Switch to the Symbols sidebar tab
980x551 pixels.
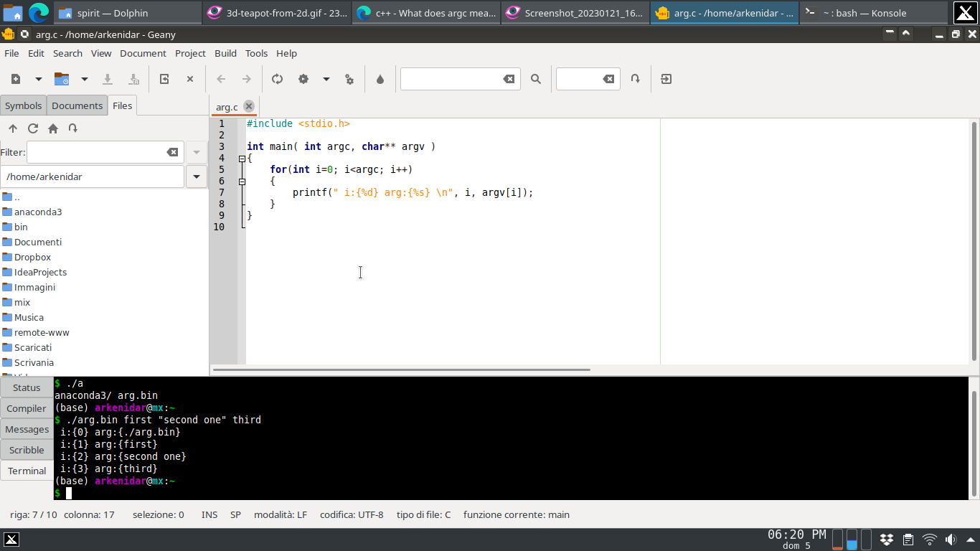[23, 105]
